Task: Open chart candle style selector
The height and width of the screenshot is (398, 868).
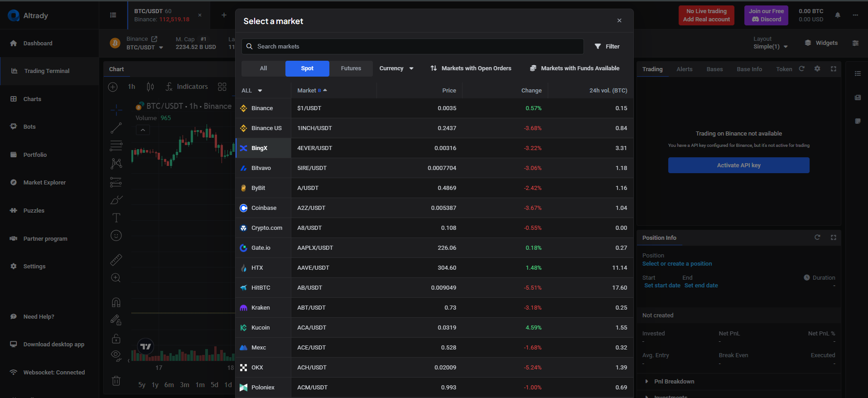Action: [x=150, y=87]
